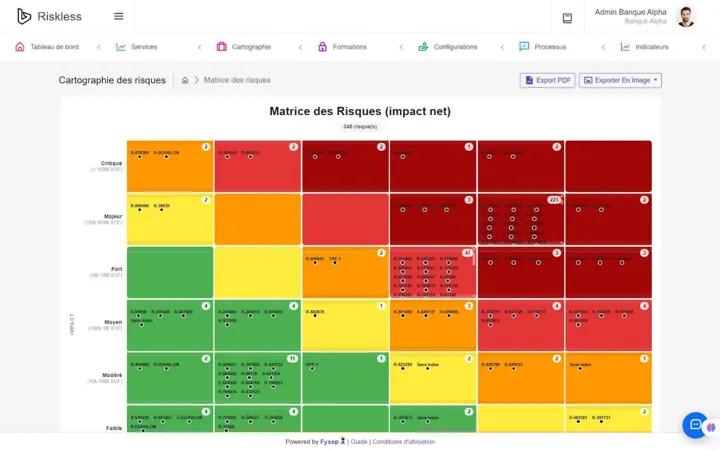This screenshot has width=720, height=450.
Task: Click the 'Majeur' impact row label
Action: click(x=113, y=216)
